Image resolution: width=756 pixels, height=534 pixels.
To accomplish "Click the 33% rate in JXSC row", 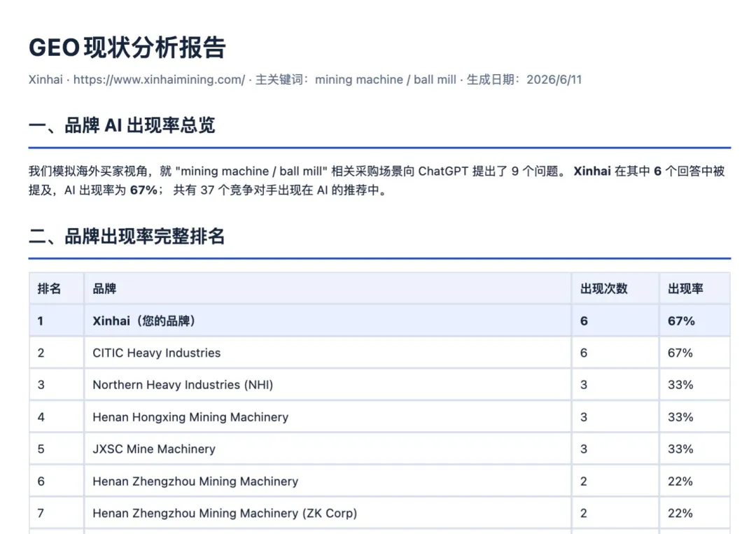I will point(680,449).
